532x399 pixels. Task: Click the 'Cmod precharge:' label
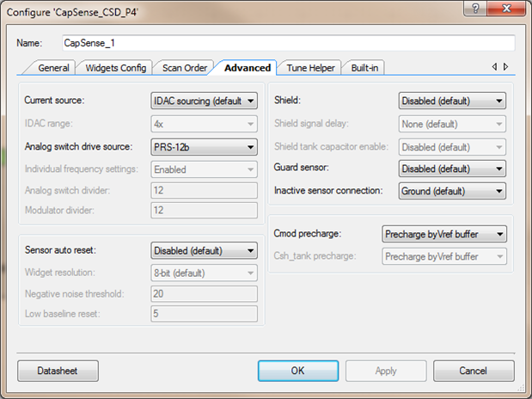(308, 234)
